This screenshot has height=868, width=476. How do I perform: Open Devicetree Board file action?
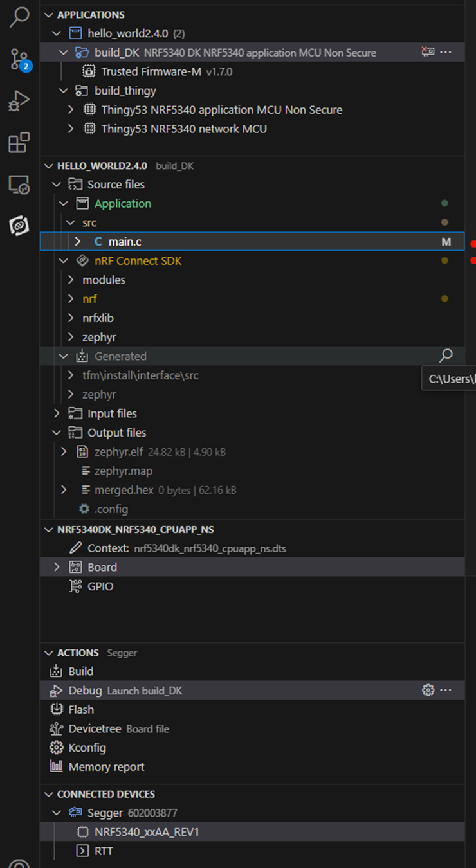[252, 728]
